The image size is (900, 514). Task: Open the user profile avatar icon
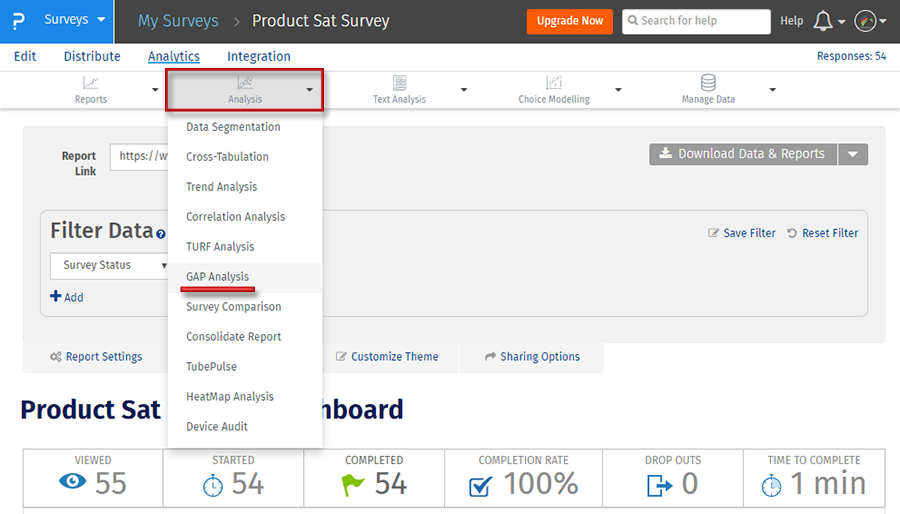tap(866, 21)
